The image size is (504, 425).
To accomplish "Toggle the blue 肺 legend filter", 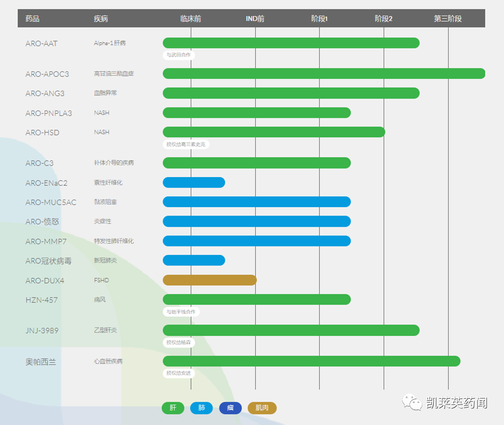I will tap(202, 408).
